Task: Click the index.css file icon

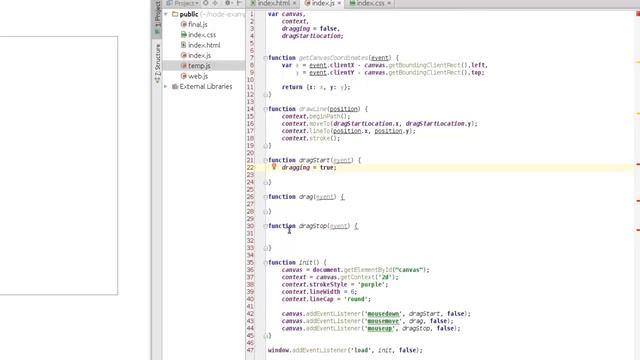Action: coord(184,35)
